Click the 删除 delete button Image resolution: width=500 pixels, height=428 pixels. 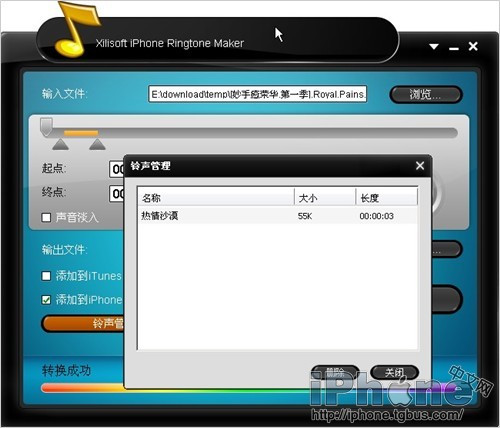pyautogui.click(x=335, y=373)
